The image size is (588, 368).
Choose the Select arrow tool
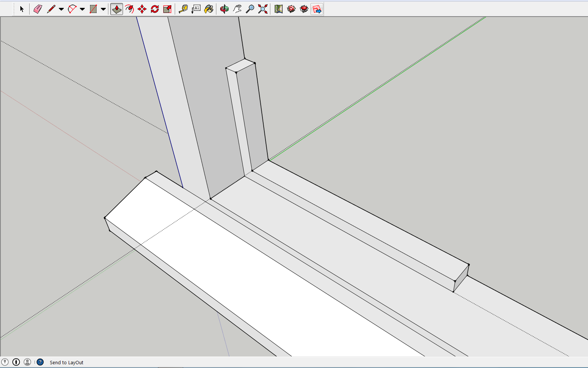coord(22,9)
